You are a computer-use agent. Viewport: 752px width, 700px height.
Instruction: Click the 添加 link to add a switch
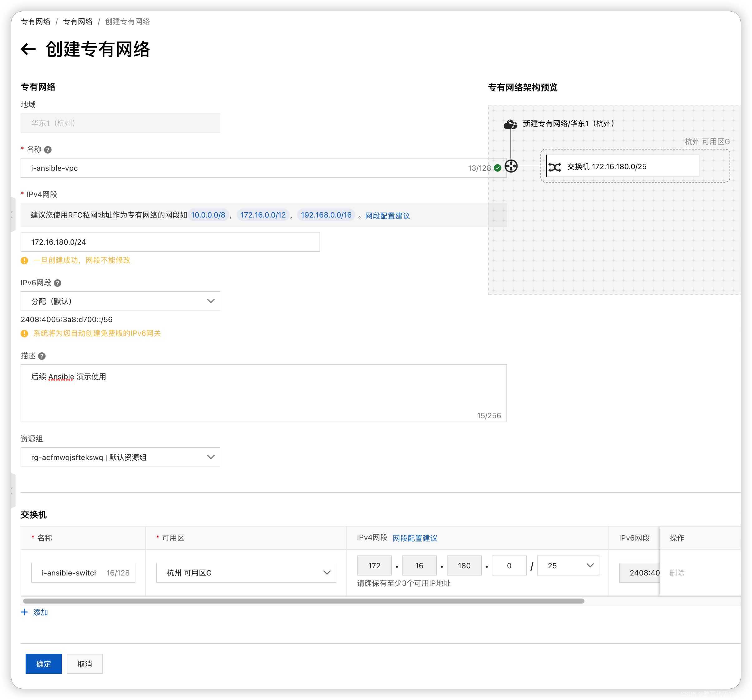coord(41,612)
